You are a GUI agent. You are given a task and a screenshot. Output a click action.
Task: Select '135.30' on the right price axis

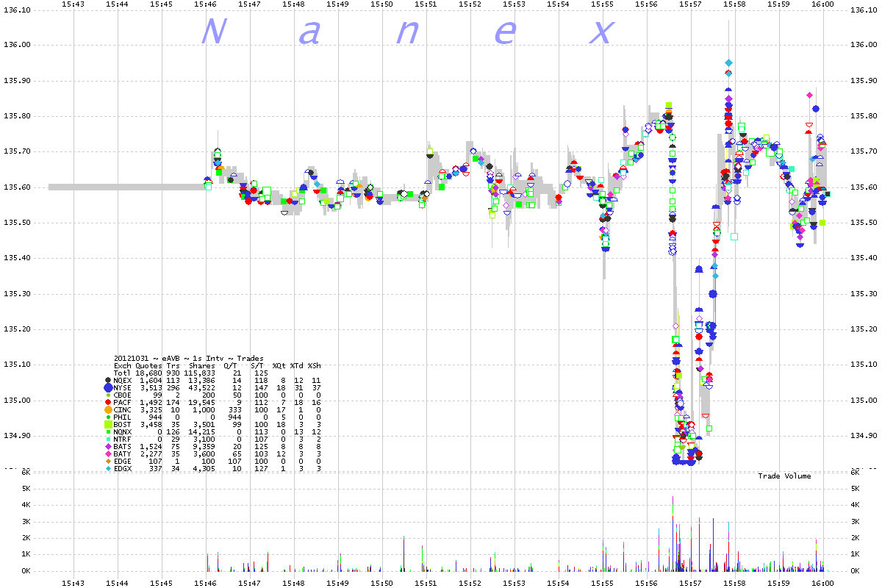coord(863,294)
